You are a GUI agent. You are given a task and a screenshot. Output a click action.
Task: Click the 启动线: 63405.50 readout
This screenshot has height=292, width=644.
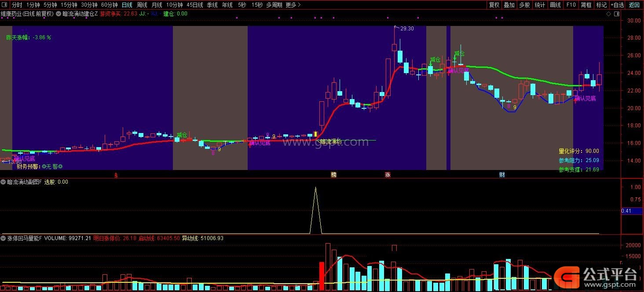(x=159, y=238)
